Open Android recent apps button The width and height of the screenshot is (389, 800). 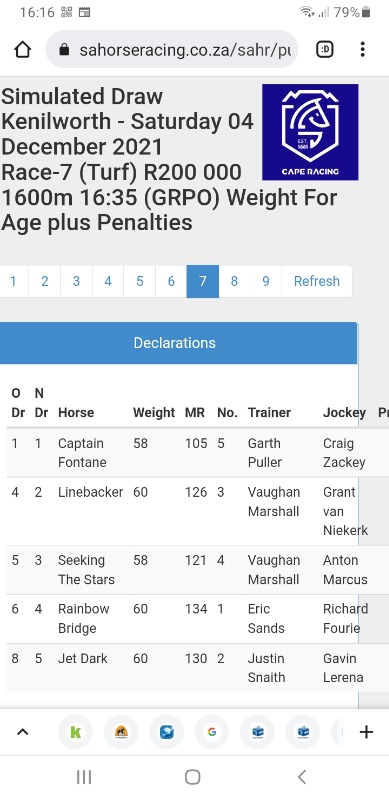click(84, 777)
